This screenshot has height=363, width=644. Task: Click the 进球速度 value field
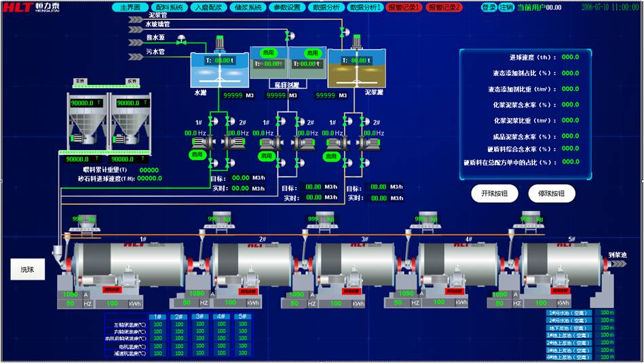pos(570,57)
